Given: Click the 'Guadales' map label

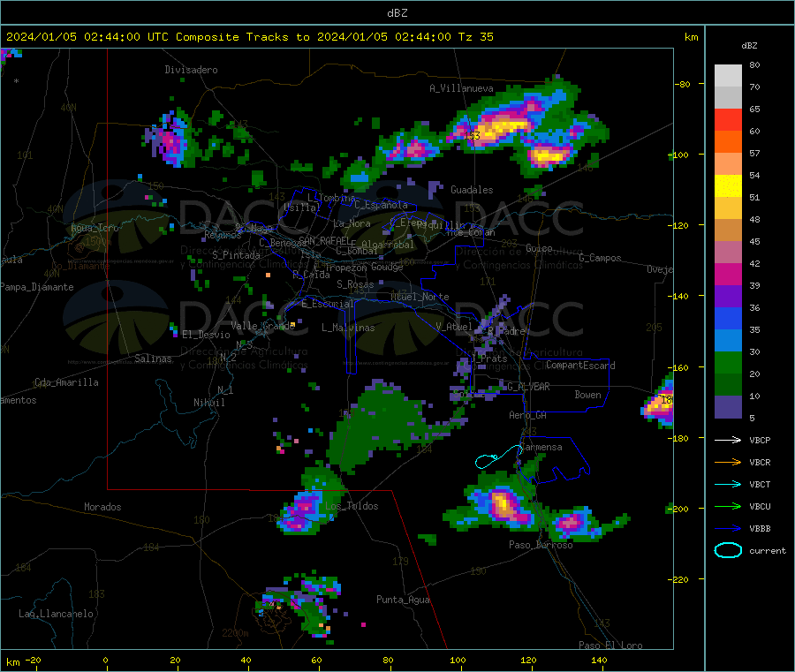Looking at the screenshot, I should tap(472, 190).
